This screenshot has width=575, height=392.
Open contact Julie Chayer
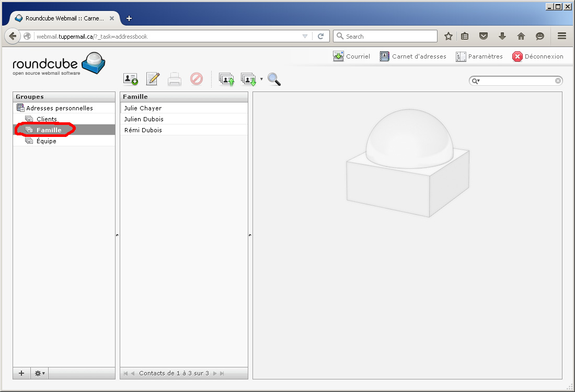(x=143, y=108)
